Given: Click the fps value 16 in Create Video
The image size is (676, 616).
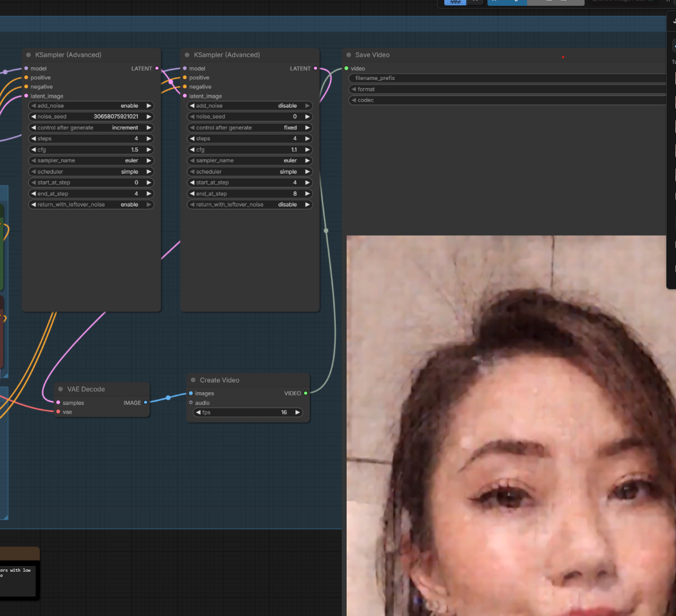Looking at the screenshot, I should (x=284, y=412).
